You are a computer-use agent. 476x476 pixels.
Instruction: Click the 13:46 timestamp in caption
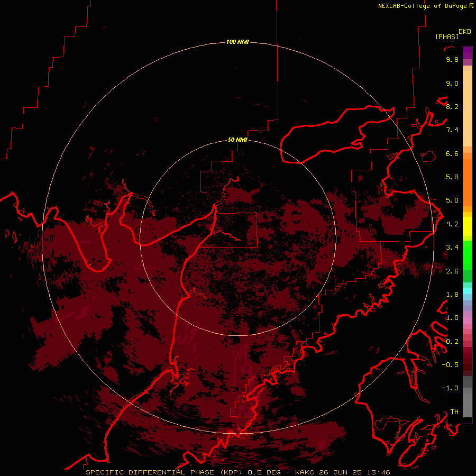coord(378,472)
